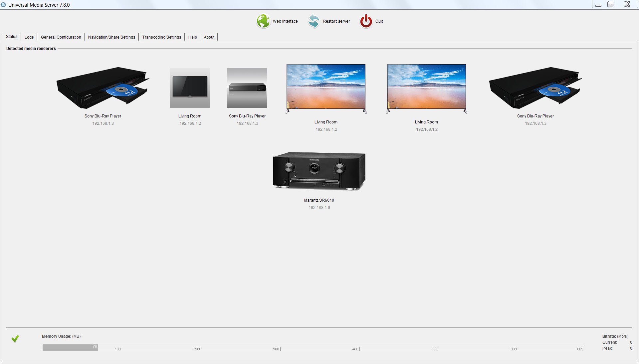Click the green checkmark status icon
639x364 pixels.
coord(15,339)
